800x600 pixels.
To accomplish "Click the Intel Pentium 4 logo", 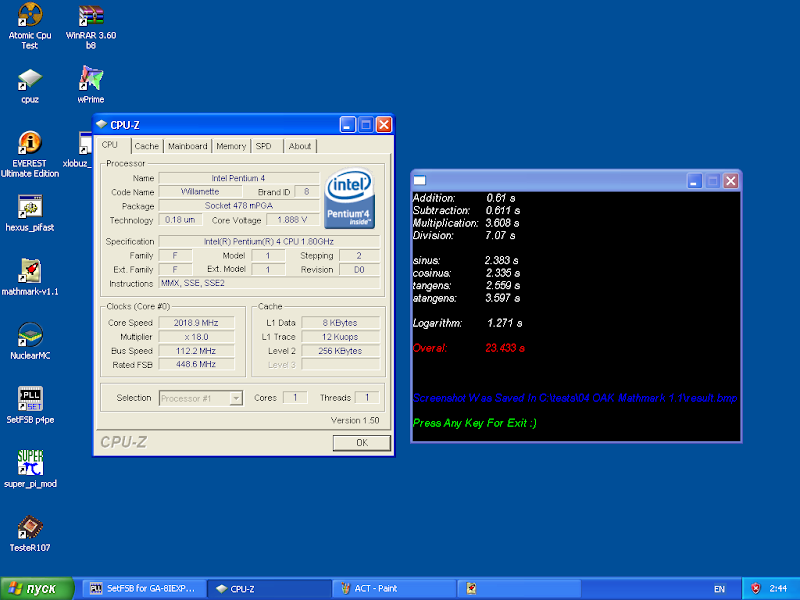I will pyautogui.click(x=349, y=198).
